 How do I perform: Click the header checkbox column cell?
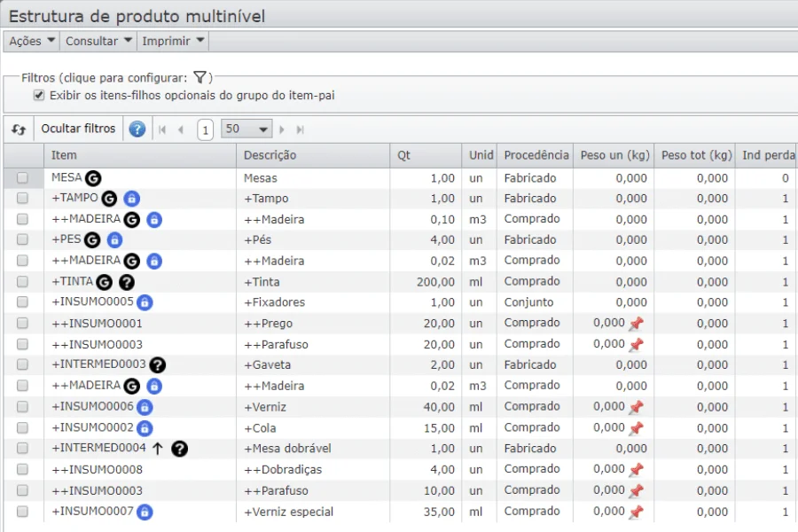23,155
